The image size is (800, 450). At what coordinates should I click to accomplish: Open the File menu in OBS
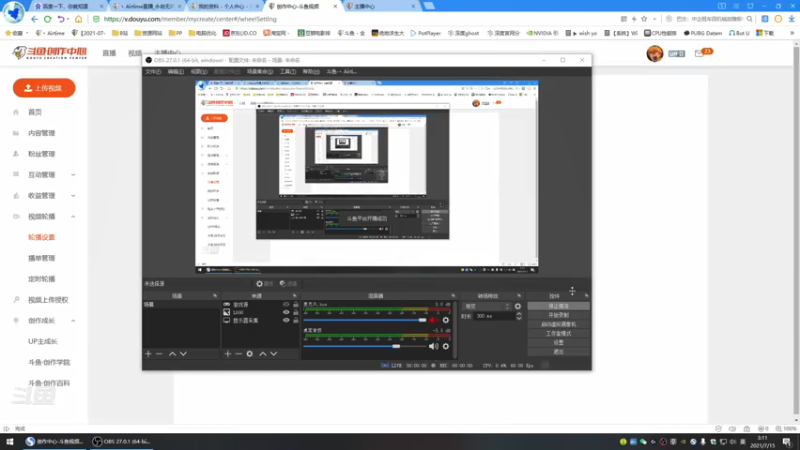(x=153, y=71)
